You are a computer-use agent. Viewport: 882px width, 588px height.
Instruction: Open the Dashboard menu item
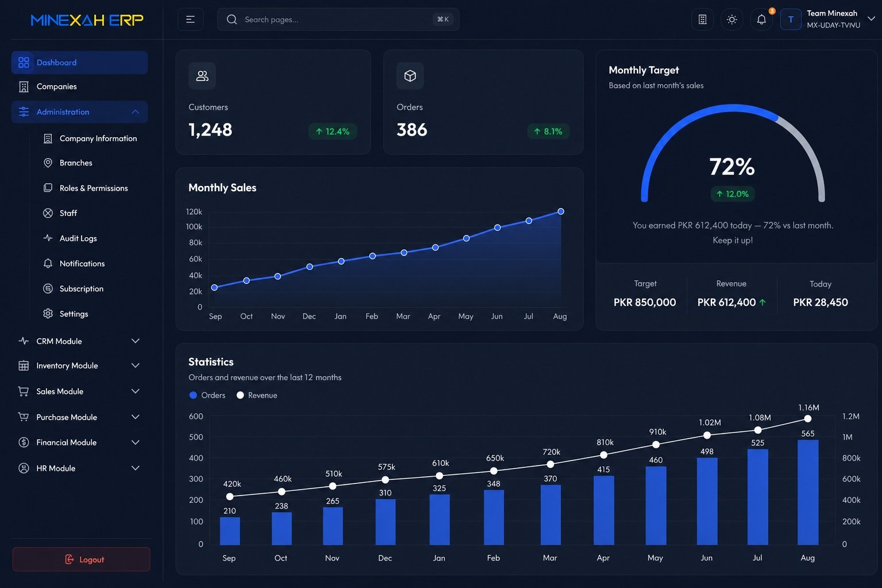[79, 63]
